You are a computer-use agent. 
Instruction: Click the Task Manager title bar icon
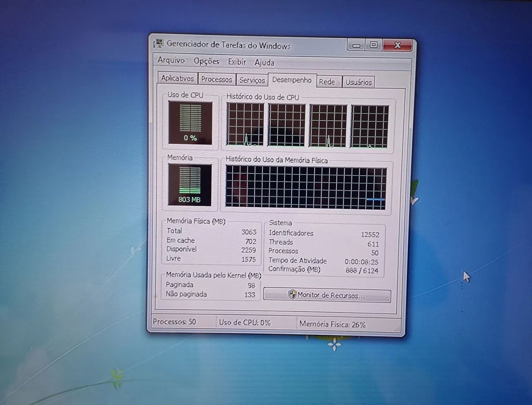pyautogui.click(x=158, y=43)
